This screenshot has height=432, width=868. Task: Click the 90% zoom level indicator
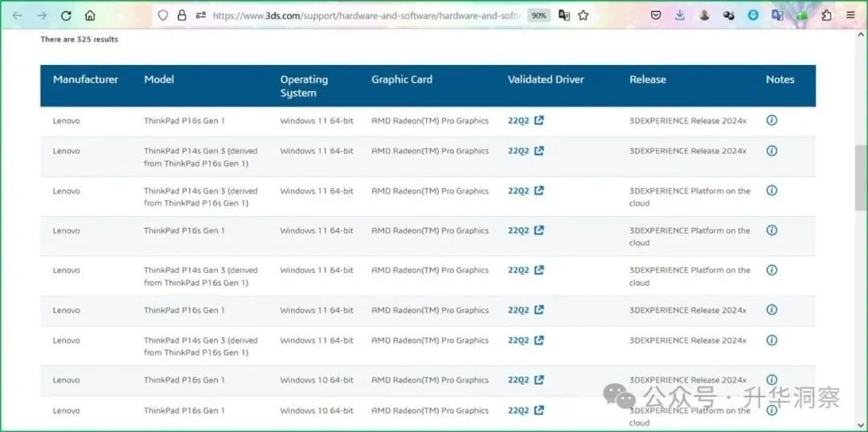(x=538, y=15)
